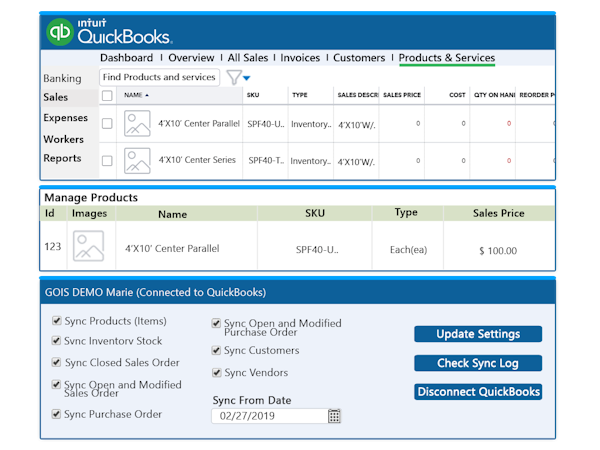Screen dimensions: 600x450
Task: Toggle Sync Inventory Stock checkbox
Action: point(56,341)
